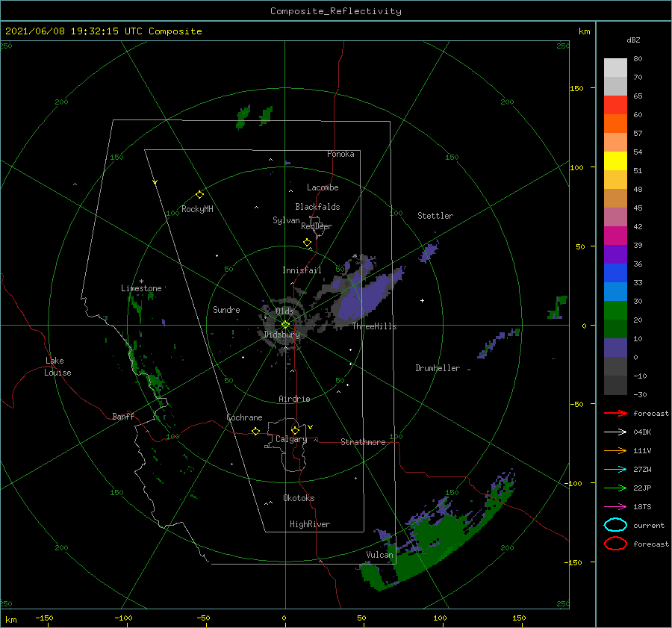The image size is (672, 628).
Task: Click the red forecast arrow legend icon
Action: coord(615,413)
